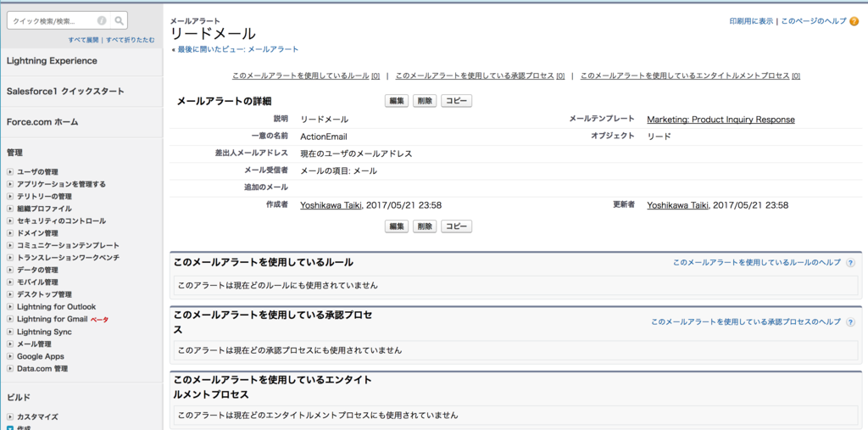Click top 編集 button
868x430 pixels.
click(x=397, y=101)
